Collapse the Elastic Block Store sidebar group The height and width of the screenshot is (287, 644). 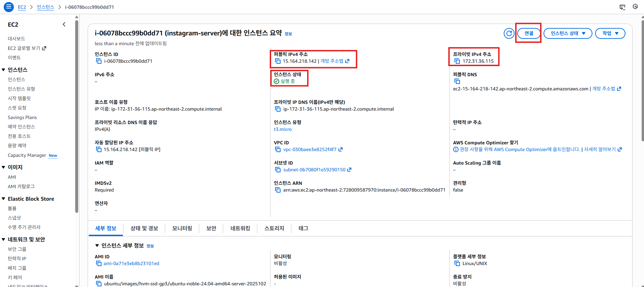coord(3,199)
